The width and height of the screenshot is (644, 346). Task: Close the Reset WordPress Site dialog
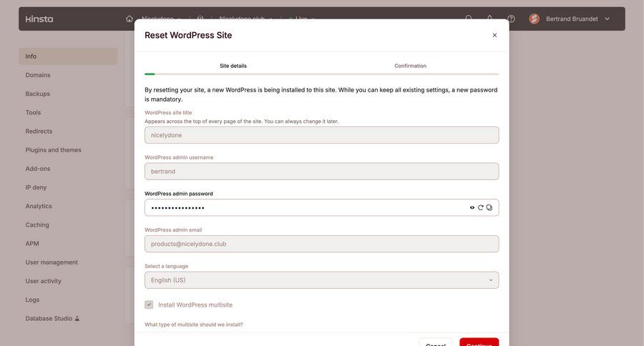494,35
